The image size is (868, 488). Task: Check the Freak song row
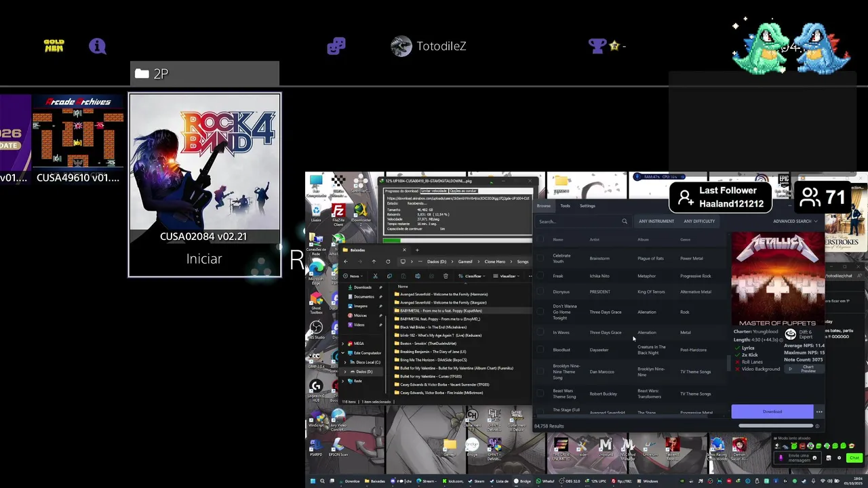[x=540, y=276]
